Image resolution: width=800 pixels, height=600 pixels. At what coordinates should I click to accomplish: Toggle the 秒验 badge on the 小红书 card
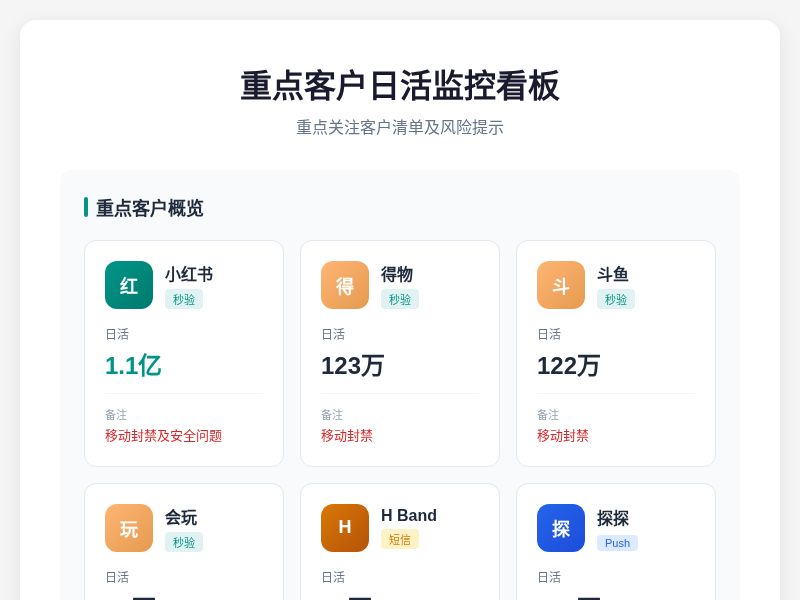click(184, 299)
